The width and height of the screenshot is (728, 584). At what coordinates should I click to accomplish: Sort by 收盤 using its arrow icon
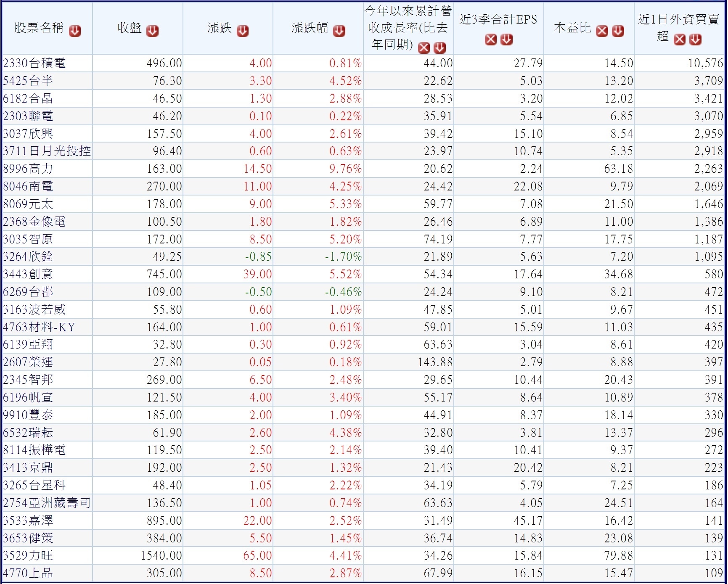tap(152, 31)
